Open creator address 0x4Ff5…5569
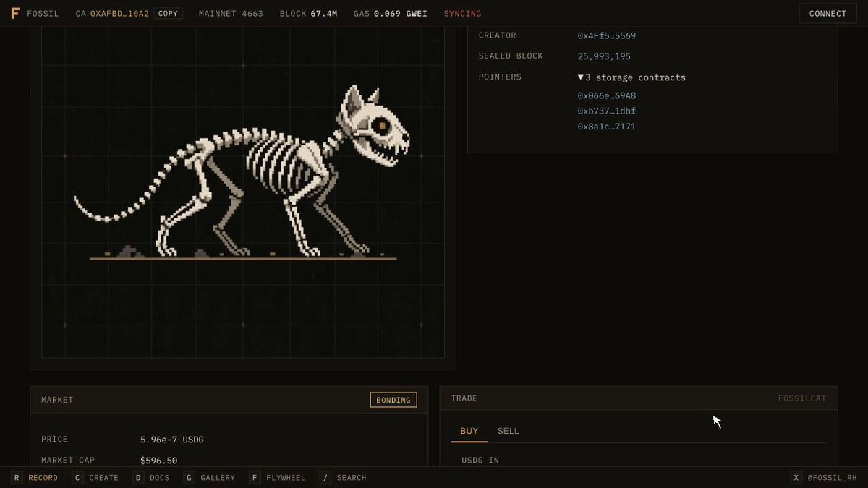 [607, 35]
